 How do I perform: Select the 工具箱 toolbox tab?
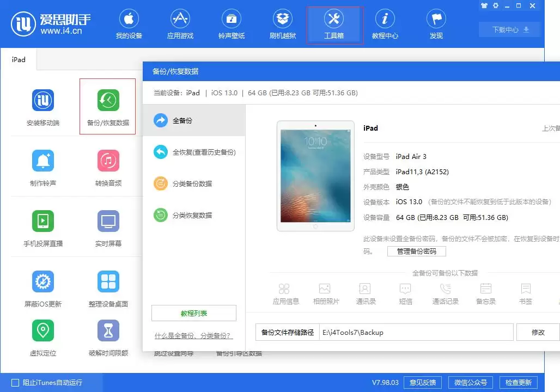[334, 24]
